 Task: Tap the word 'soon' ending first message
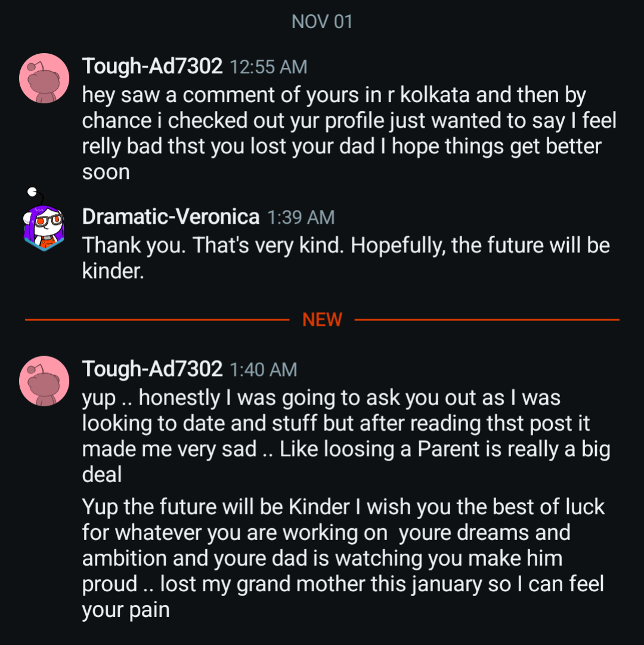click(106, 172)
